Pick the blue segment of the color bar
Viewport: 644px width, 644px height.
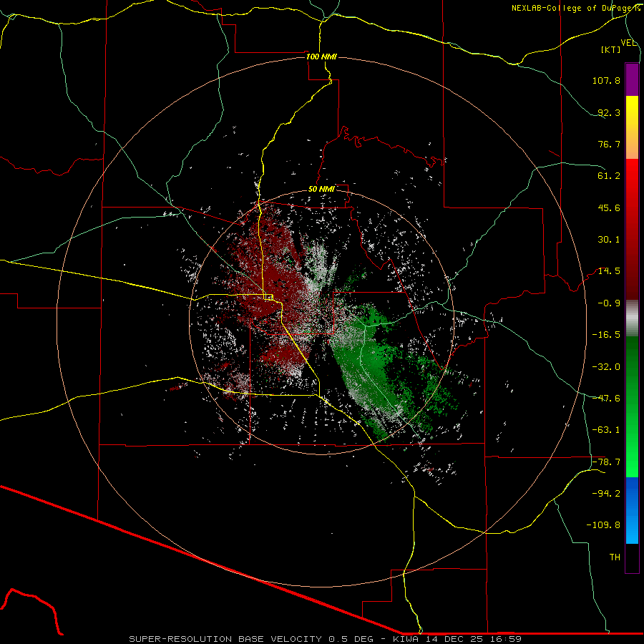pyautogui.click(x=632, y=510)
